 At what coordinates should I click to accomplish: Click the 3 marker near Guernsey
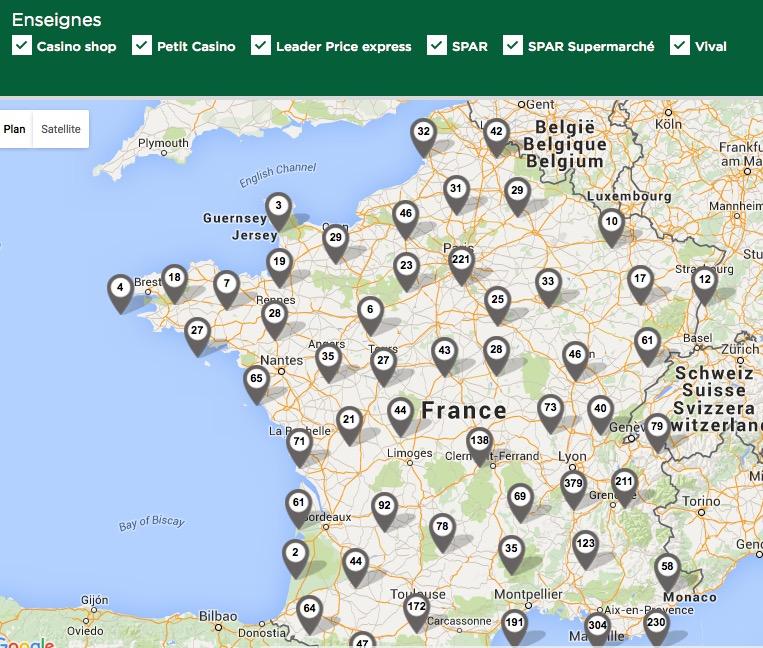point(278,212)
